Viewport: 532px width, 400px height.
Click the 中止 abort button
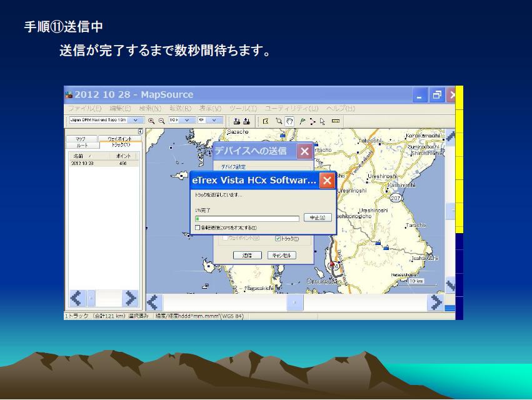318,217
